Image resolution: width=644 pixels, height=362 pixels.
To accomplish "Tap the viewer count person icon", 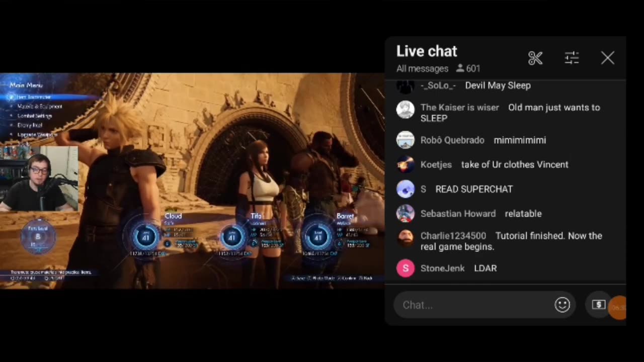I will click(x=460, y=68).
